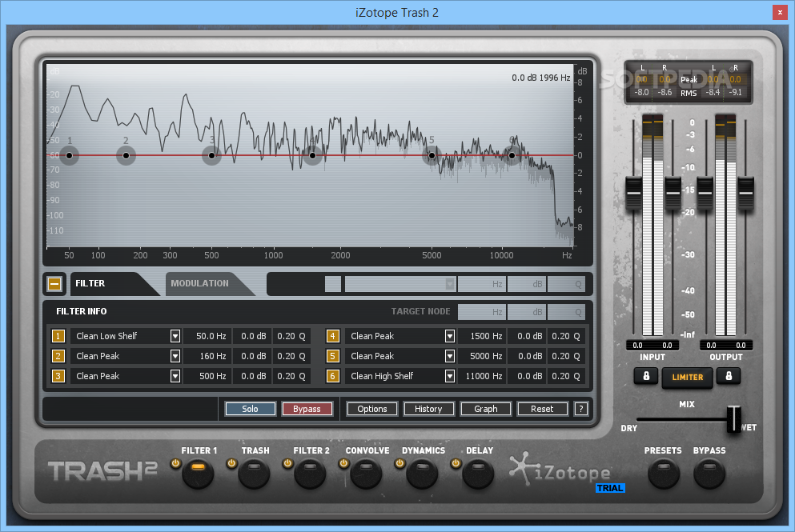This screenshot has height=532, width=795.
Task: Select EQ node 3 on graph
Action: (x=212, y=155)
